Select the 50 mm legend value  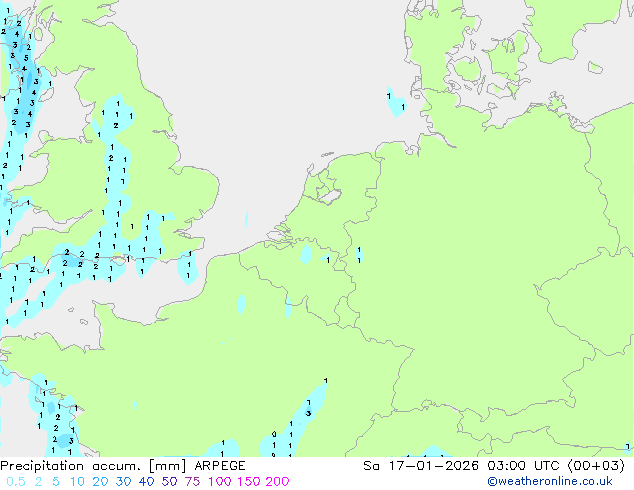(169, 482)
